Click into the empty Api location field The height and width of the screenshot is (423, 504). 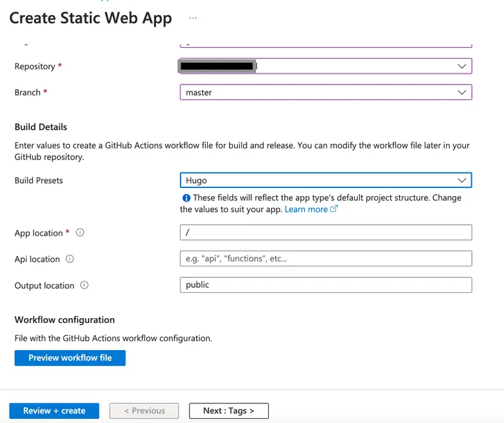(x=326, y=259)
